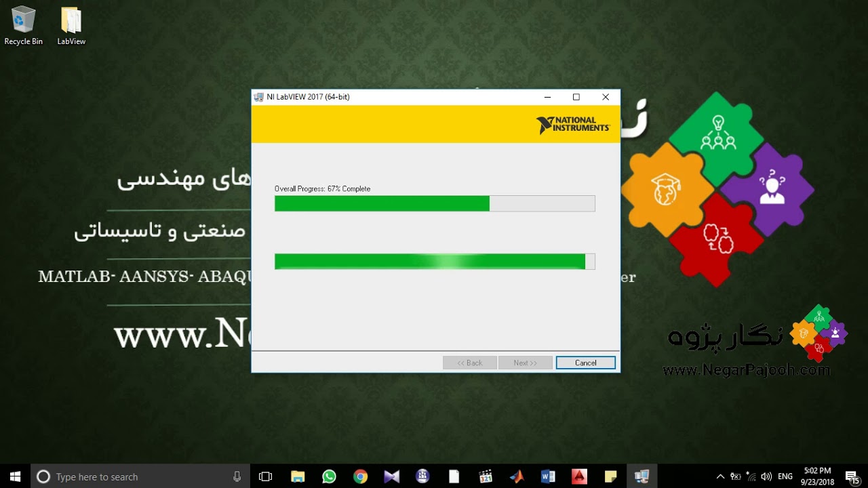The image size is (868, 488).
Task: Open Microsoft Word from the taskbar
Action: point(548,476)
